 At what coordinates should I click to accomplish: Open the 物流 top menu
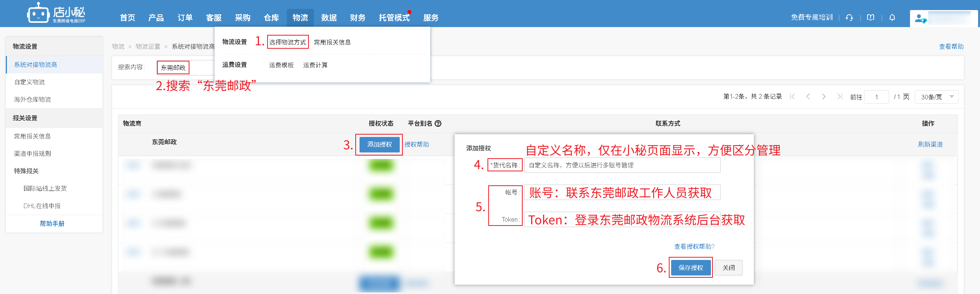click(x=300, y=18)
